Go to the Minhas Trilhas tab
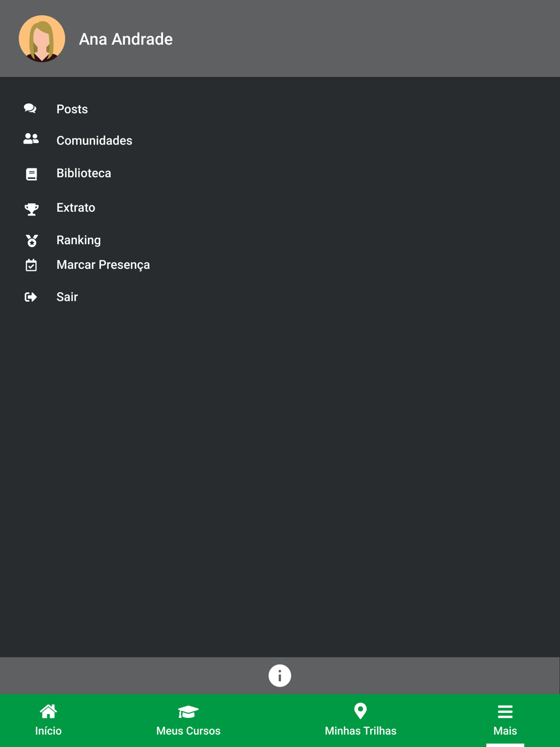560x747 pixels. coord(361,720)
